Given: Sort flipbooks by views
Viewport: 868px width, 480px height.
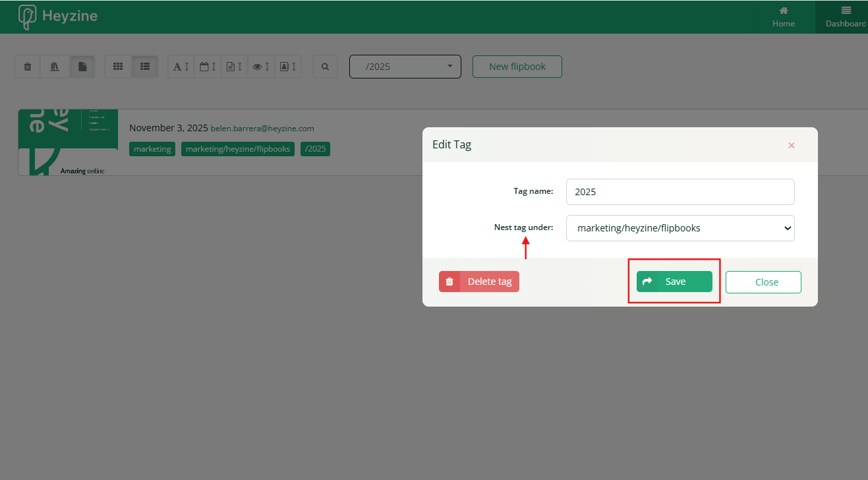Looking at the screenshot, I should click(x=262, y=67).
